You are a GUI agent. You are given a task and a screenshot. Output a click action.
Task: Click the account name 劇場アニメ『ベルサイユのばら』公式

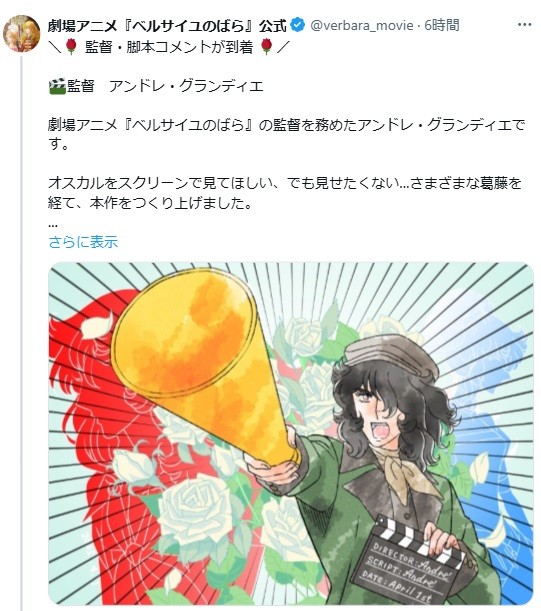pyautogui.click(x=167, y=26)
